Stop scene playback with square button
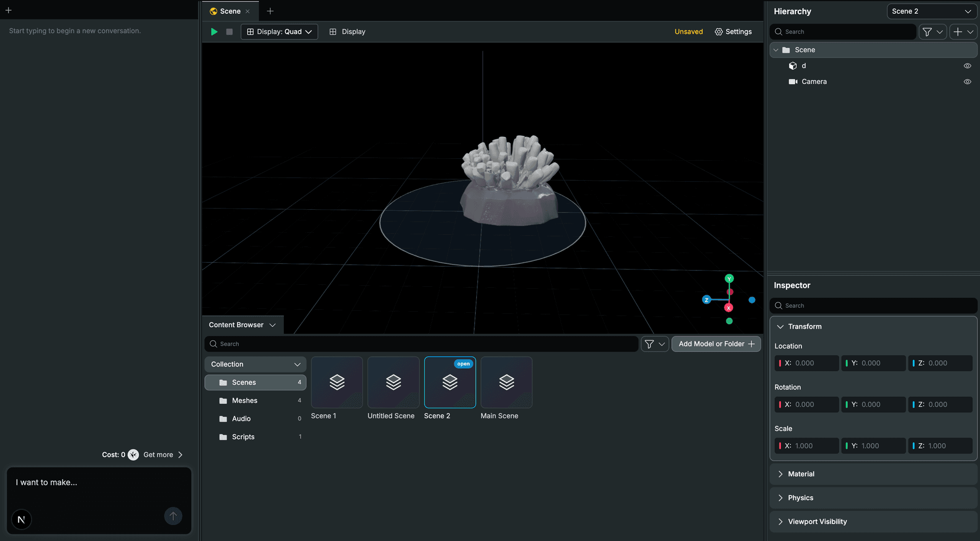 coord(229,32)
